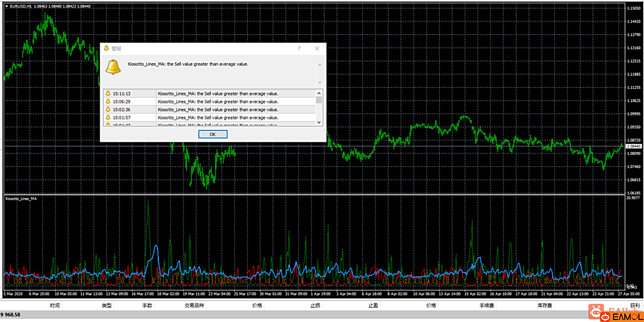Click the message area's lower scroll arrow
The image size is (644, 322).
320,82
